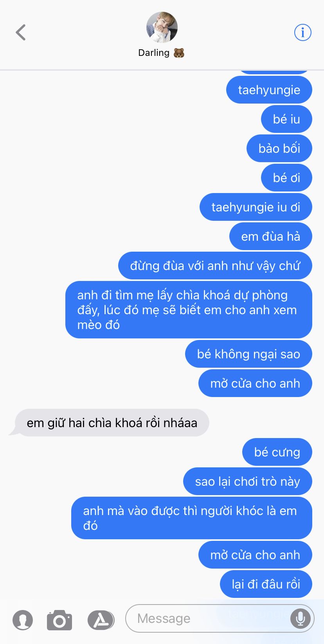Tap the "sao lại chơi trò này" bubble
This screenshot has height=644, width=324.
[x=248, y=481]
